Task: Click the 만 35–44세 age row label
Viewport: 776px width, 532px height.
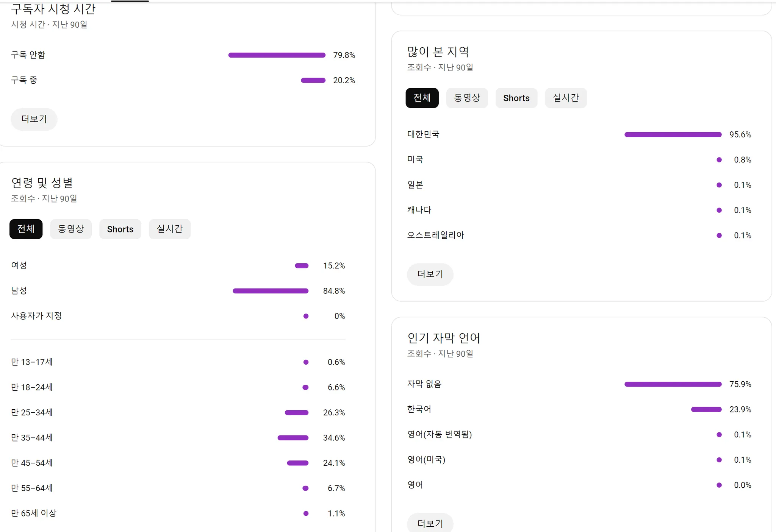Action: click(x=32, y=438)
